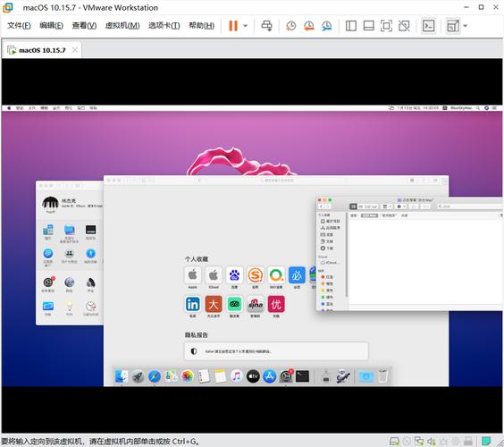Click the VMware network adapter status icon

[419, 441]
